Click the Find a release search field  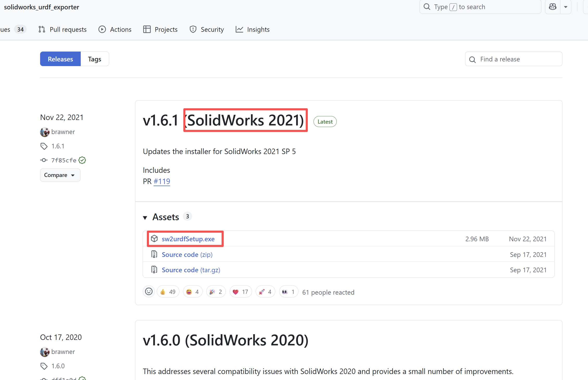pos(508,59)
